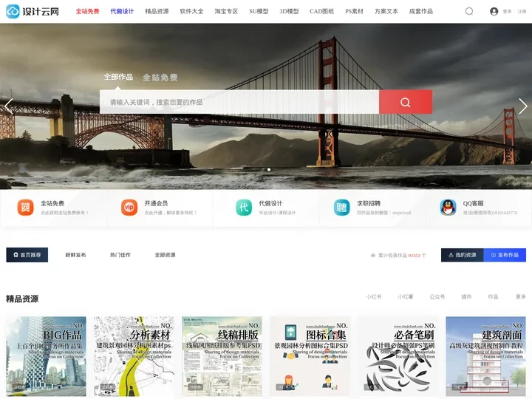Open SU模型 in top navigation

coord(259,12)
